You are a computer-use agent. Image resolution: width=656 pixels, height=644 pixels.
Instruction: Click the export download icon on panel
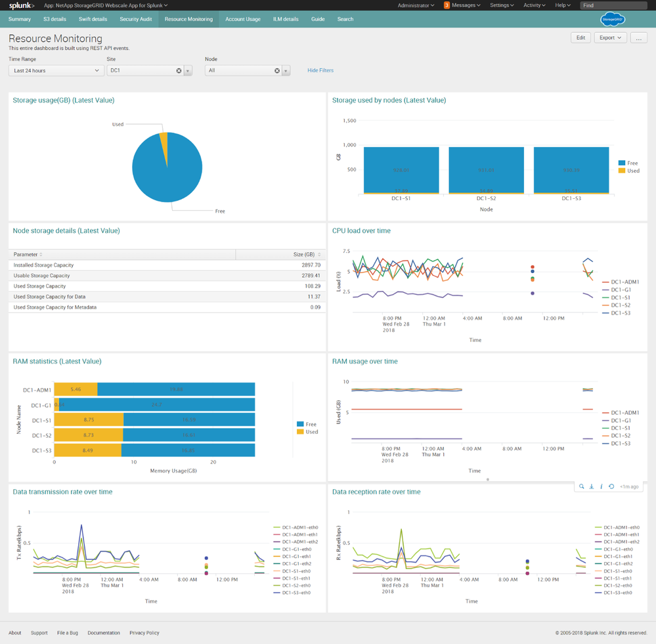click(591, 486)
